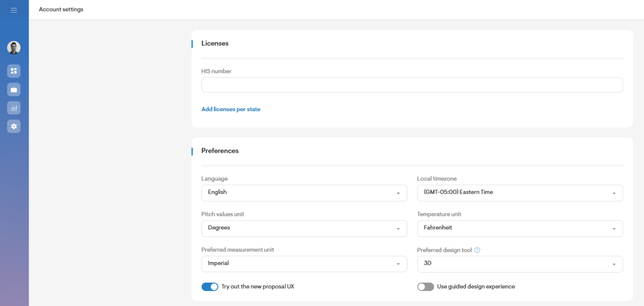Open the briefcase projects icon
Image resolution: width=644 pixels, height=306 pixels.
pos(14,90)
